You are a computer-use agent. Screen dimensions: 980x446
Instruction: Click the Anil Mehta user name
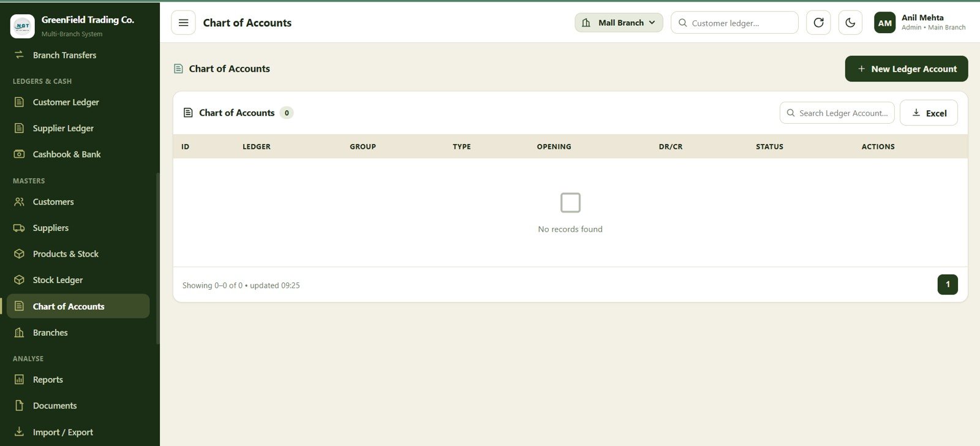(922, 18)
